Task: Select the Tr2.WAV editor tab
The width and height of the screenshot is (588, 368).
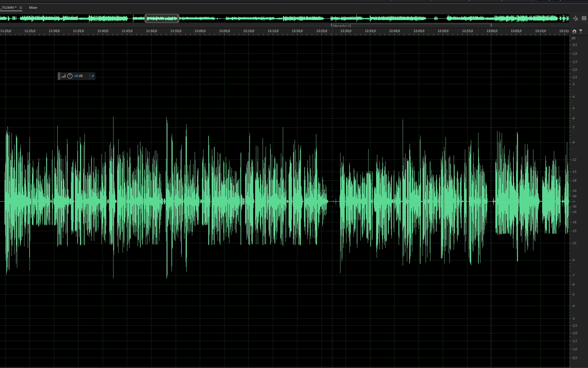Action: pos(9,8)
